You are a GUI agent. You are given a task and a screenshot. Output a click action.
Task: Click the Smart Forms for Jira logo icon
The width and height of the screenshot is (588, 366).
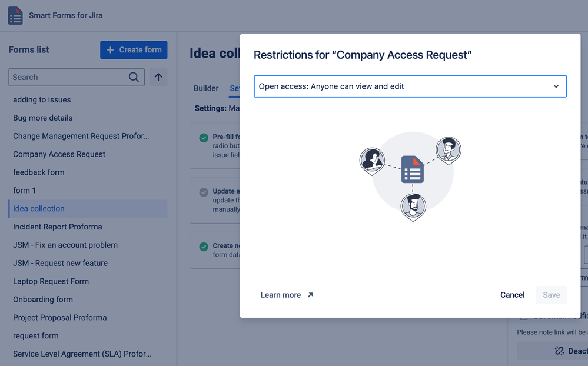pos(15,15)
